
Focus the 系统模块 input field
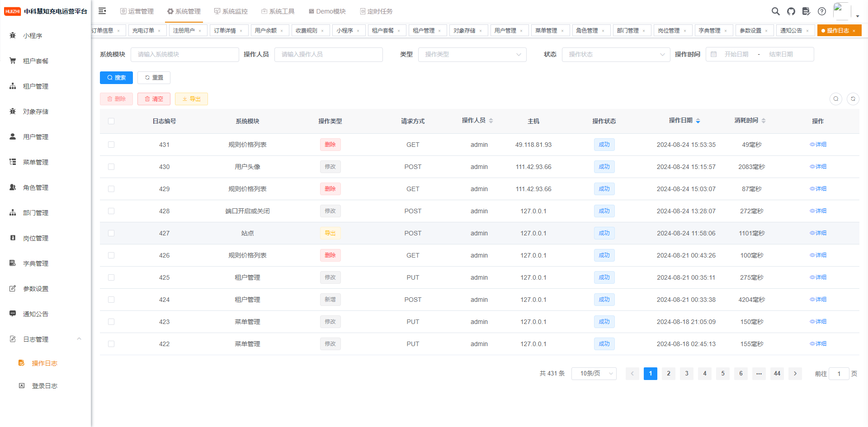tap(185, 54)
